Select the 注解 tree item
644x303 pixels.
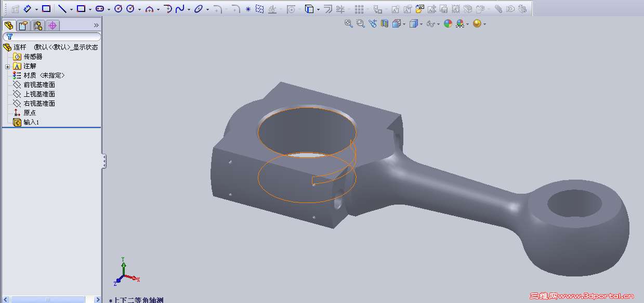pyautogui.click(x=24, y=66)
